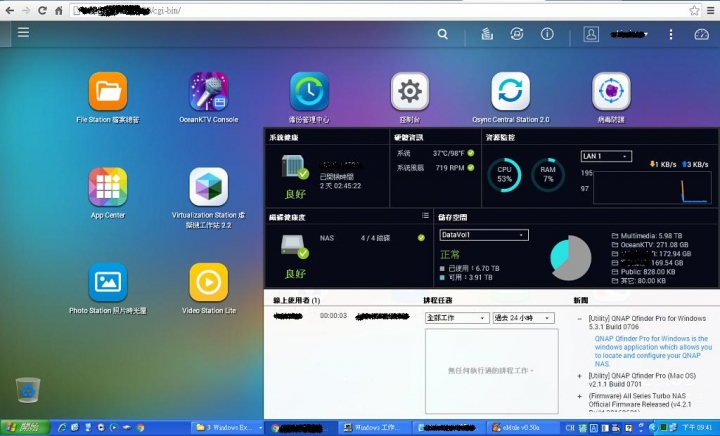Open the DataVol1 volume dropdown
Screen dimensions: 720x436
click(484, 235)
